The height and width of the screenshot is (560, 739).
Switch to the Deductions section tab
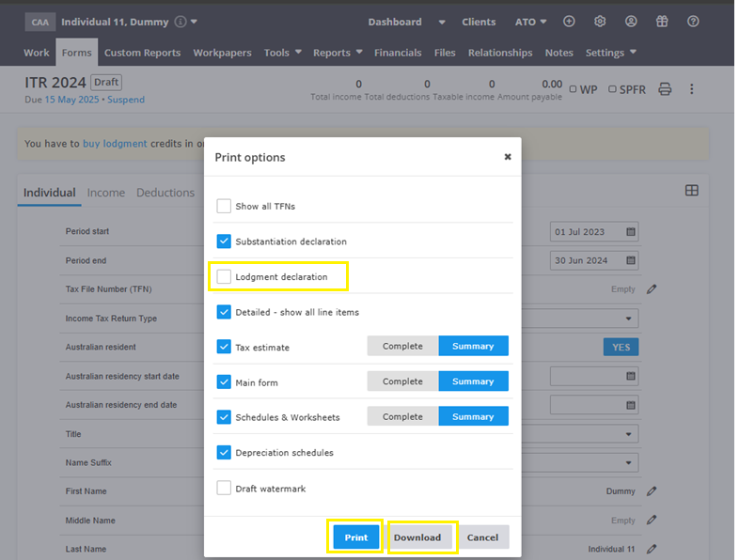pos(165,193)
